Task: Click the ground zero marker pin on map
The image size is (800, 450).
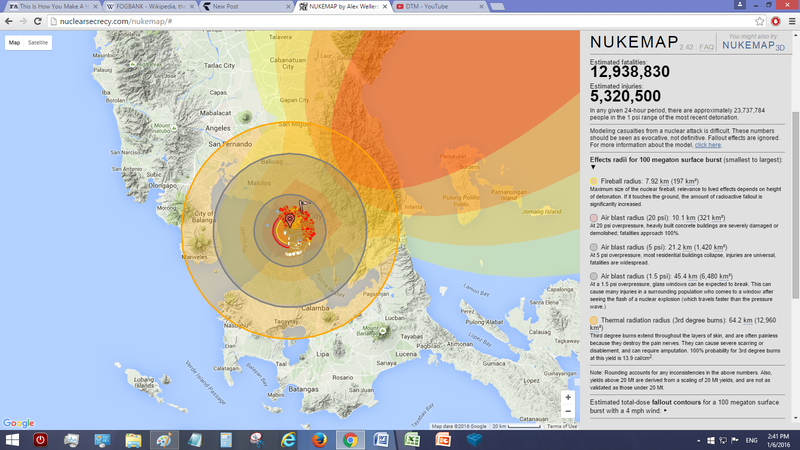Action: tap(289, 220)
